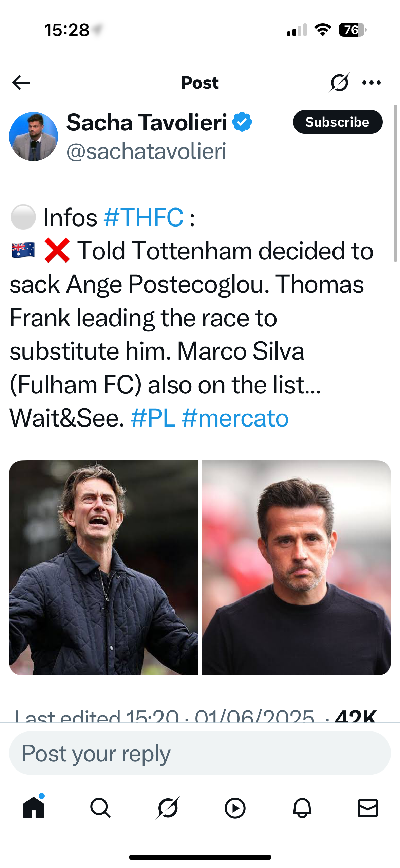Click the vertical scrollbar on the right

pos(395,183)
